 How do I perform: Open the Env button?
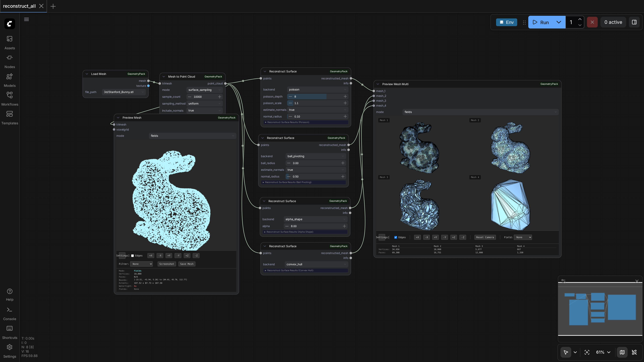pyautogui.click(x=506, y=22)
